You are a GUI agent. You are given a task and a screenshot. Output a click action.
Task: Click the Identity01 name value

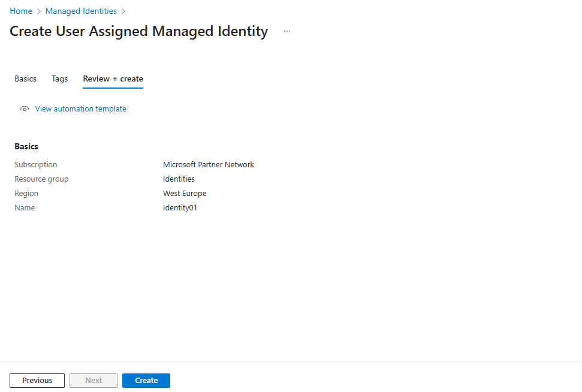180,208
